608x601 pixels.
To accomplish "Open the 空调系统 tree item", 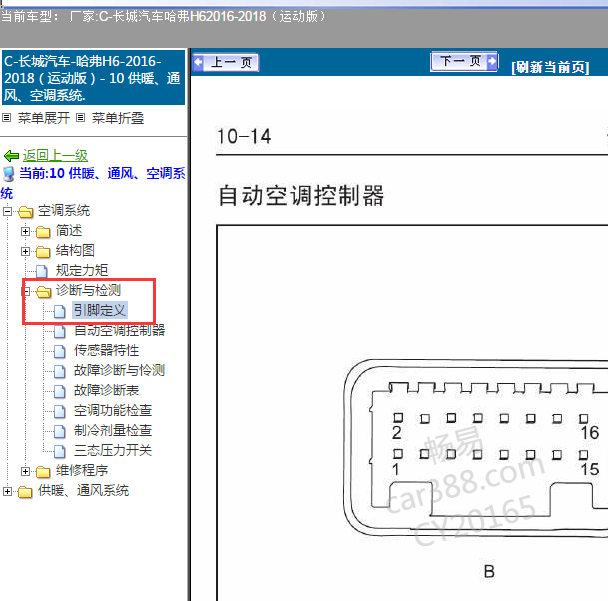I will pos(64,211).
